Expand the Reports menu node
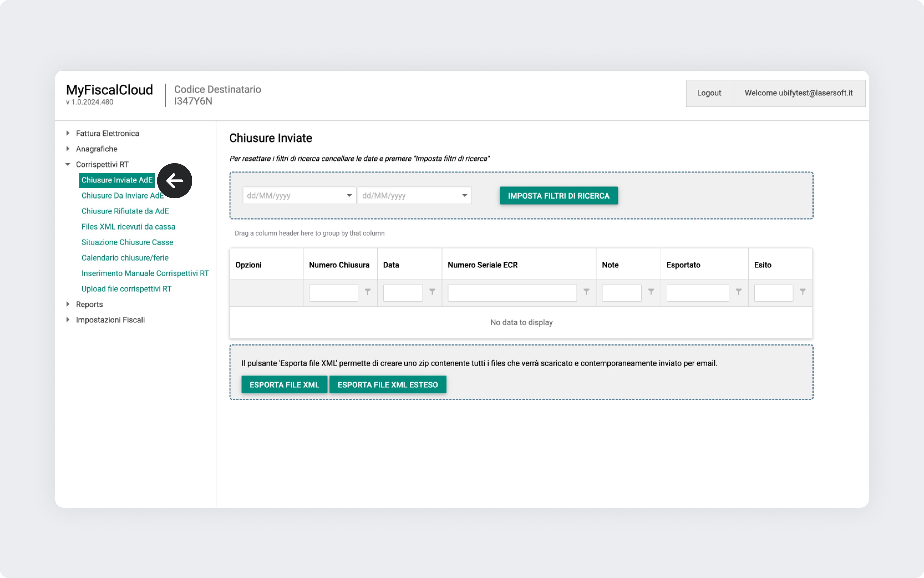This screenshot has height=578, width=924. click(68, 304)
